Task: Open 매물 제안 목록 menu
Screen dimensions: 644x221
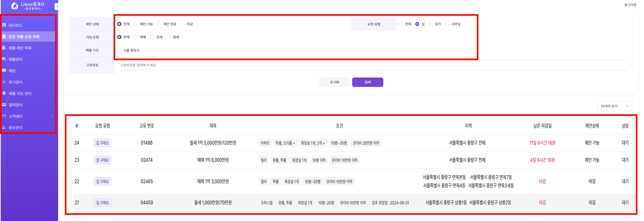Action: tap(20, 48)
